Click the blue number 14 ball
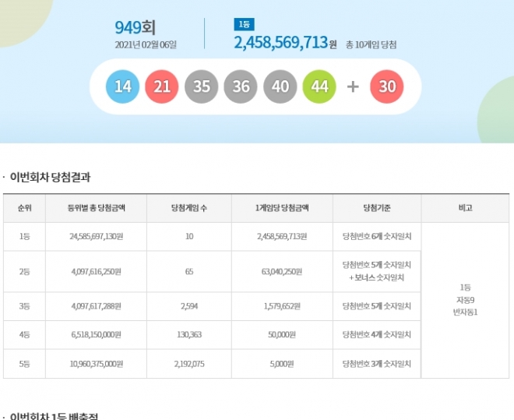The height and width of the screenshot is (420, 514). pyautogui.click(x=123, y=86)
